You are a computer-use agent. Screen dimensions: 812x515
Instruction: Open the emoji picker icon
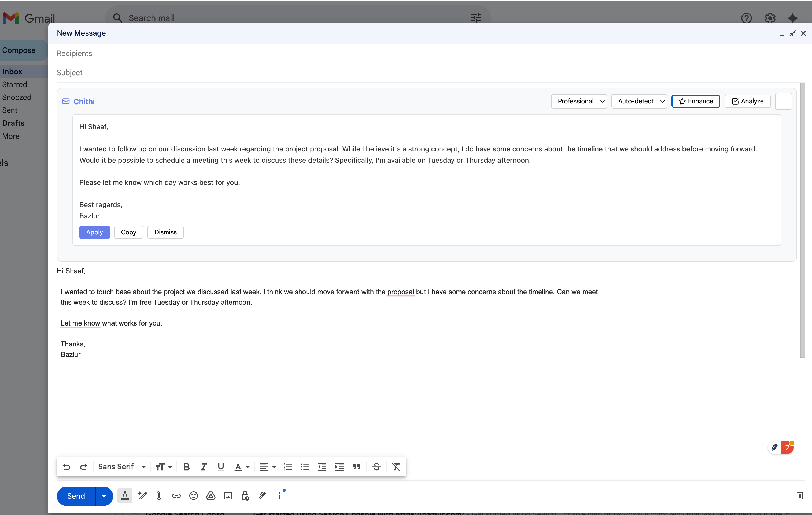(193, 495)
